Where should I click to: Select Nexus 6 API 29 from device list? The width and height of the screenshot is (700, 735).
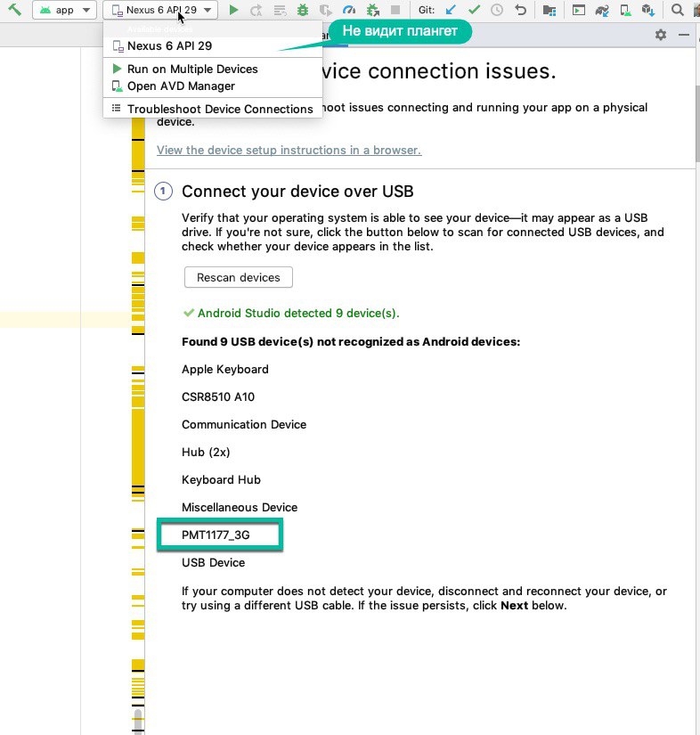(x=212, y=46)
